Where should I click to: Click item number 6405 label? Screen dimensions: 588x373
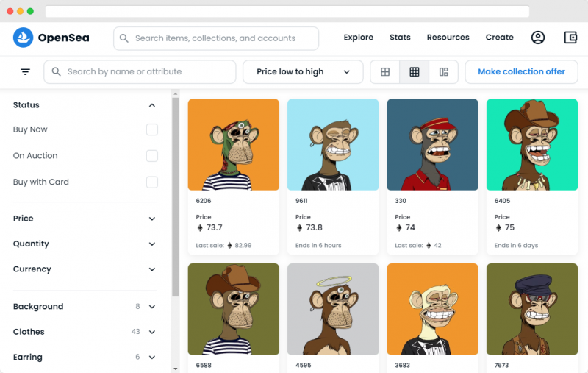click(502, 201)
